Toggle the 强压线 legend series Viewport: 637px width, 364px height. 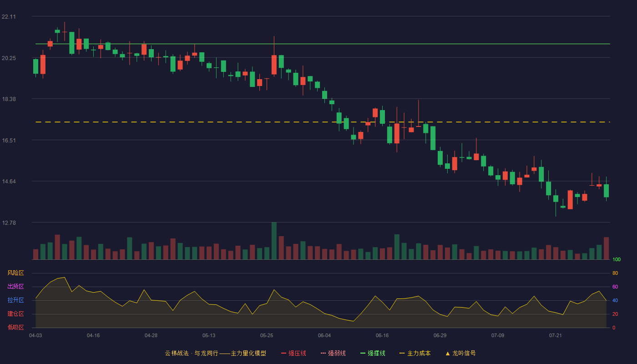tap(293, 353)
